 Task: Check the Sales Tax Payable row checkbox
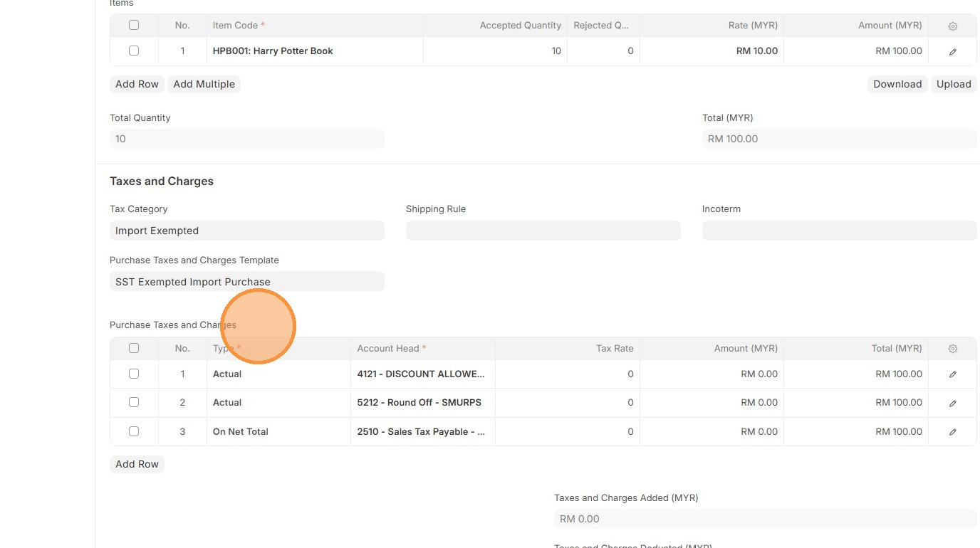[134, 431]
